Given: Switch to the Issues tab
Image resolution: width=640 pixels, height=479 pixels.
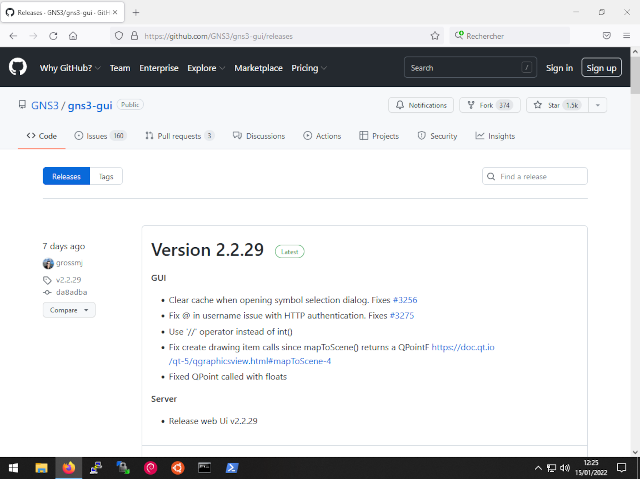Looking at the screenshot, I should [x=100, y=136].
